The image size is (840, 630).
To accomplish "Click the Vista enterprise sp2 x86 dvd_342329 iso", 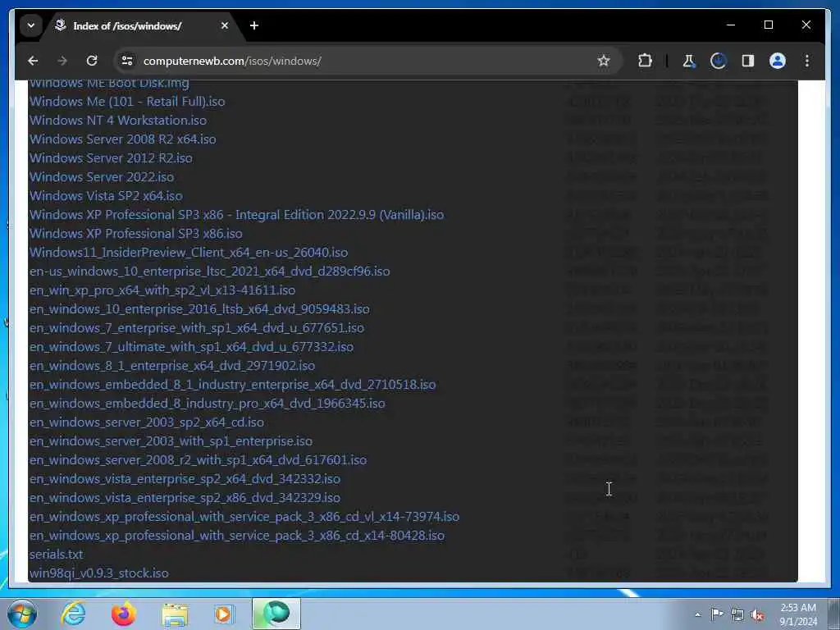I will tap(185, 498).
